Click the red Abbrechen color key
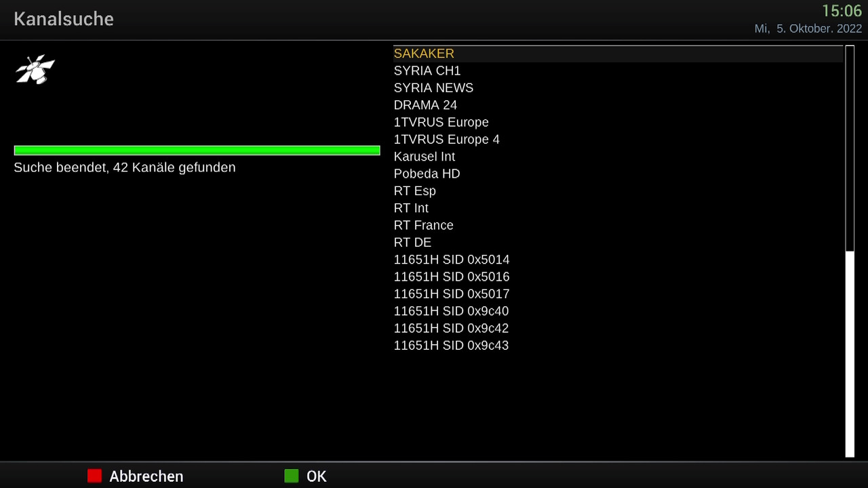868x488 pixels. click(94, 476)
